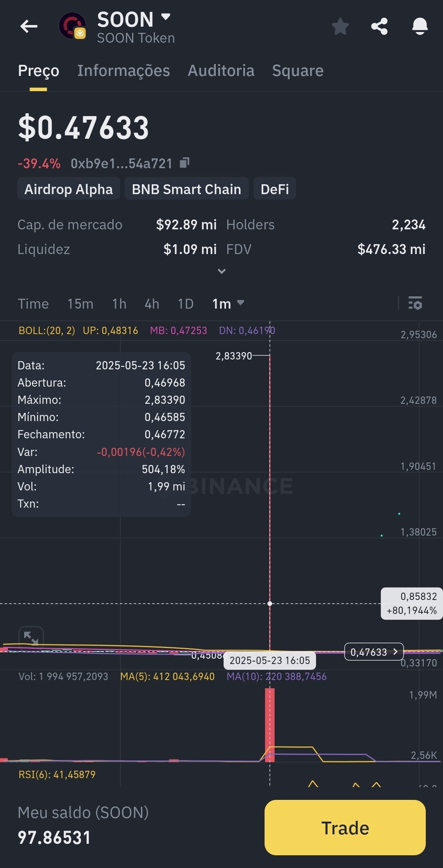Tap the Liquidez value $1.09 mi

click(x=190, y=249)
